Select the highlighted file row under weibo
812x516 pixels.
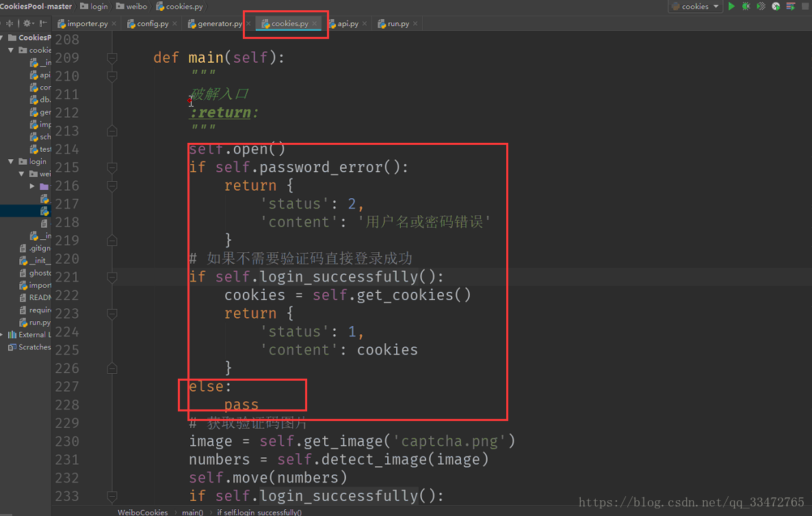coord(25,211)
